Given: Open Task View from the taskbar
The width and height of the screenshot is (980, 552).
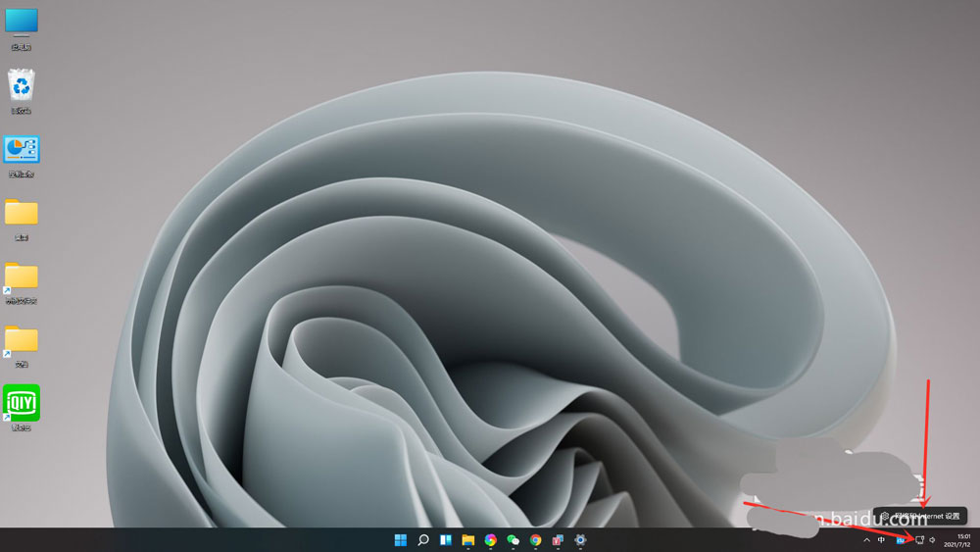Looking at the screenshot, I should (x=446, y=539).
